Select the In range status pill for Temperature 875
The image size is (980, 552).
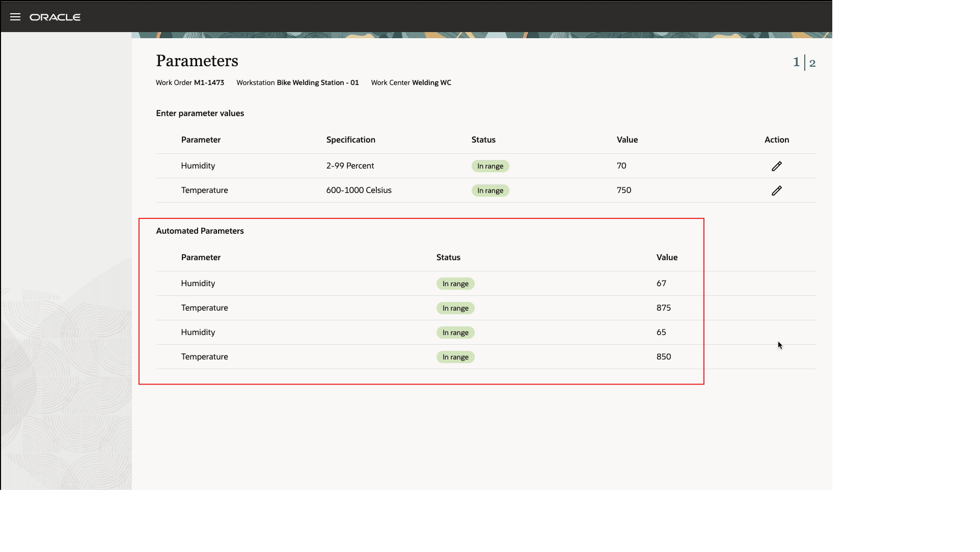(x=455, y=308)
